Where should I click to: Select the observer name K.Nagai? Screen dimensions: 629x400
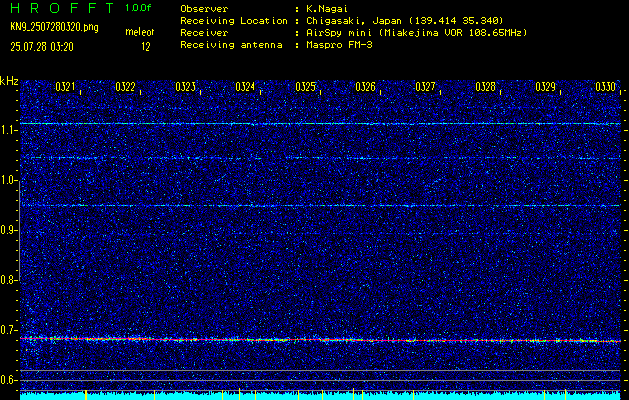[327, 8]
